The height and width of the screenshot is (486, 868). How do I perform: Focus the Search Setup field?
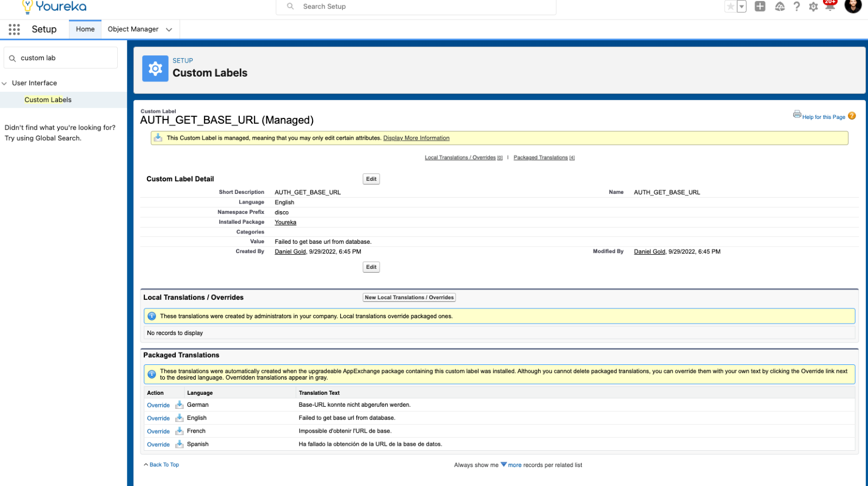pyautogui.click(x=416, y=7)
